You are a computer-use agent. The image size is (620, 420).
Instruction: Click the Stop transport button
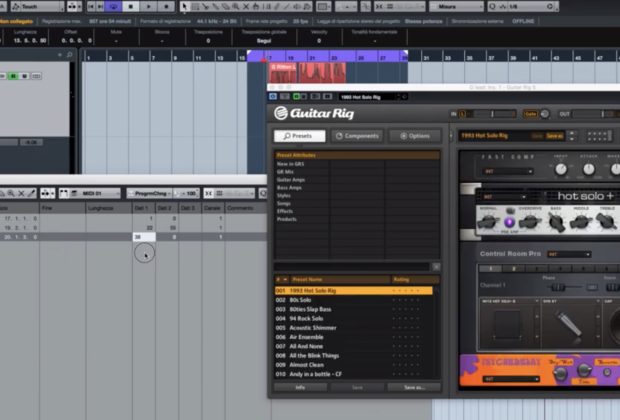130,6
